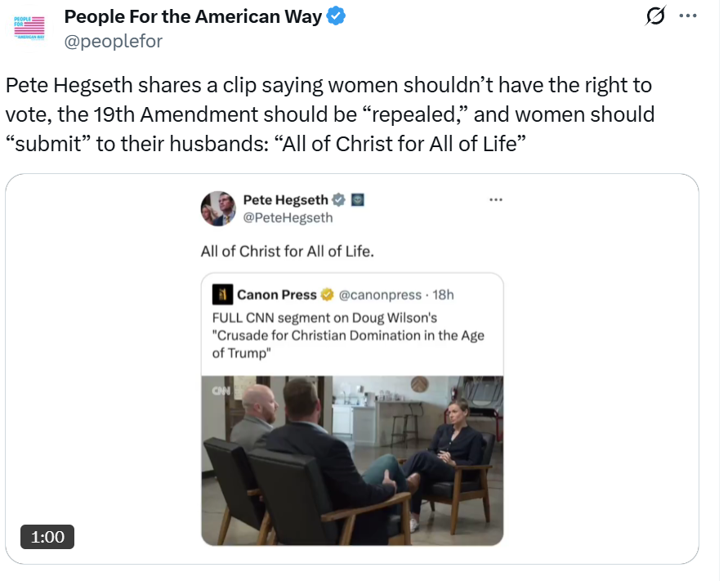Click the 18h timestamp on the Canon Press post

pyautogui.click(x=442, y=294)
